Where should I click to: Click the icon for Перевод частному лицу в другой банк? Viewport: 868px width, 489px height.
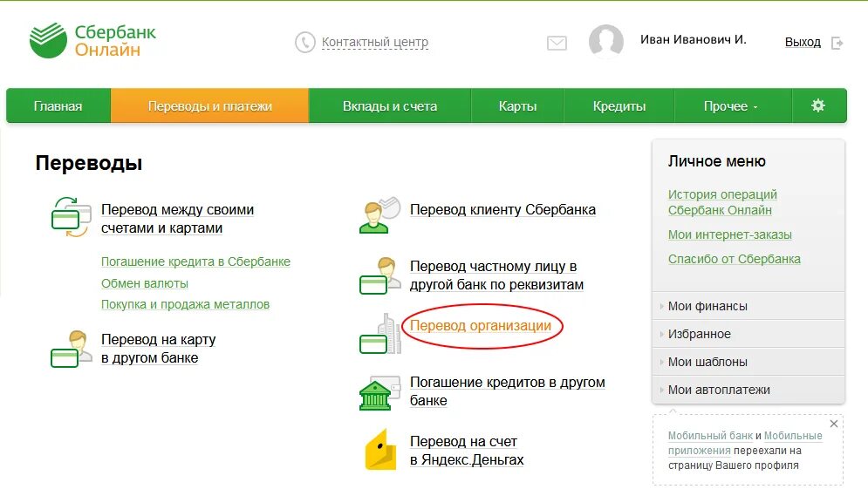click(379, 275)
